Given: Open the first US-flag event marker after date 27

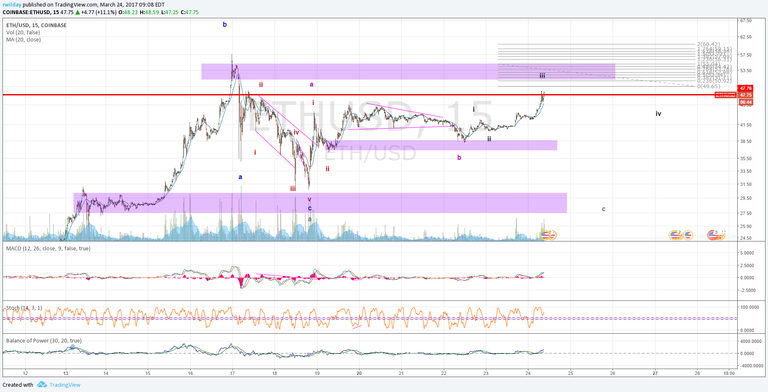Looking at the screenshot, I should [675, 236].
